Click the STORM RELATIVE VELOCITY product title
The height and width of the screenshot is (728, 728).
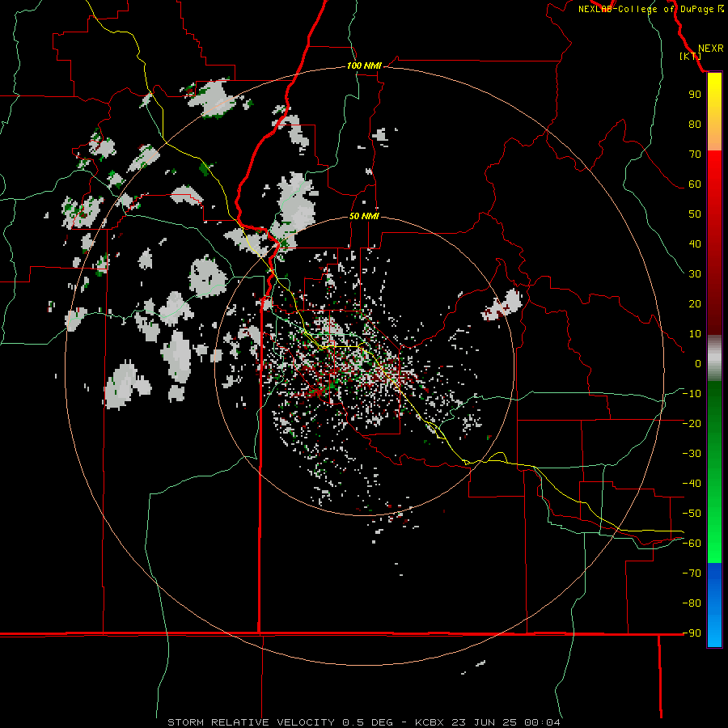pyautogui.click(x=251, y=722)
